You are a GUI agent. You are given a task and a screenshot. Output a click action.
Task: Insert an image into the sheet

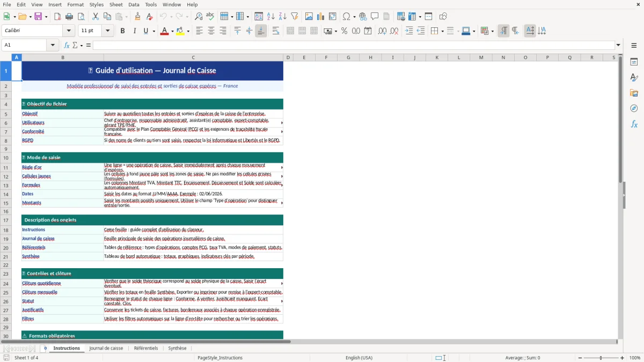tap(309, 17)
